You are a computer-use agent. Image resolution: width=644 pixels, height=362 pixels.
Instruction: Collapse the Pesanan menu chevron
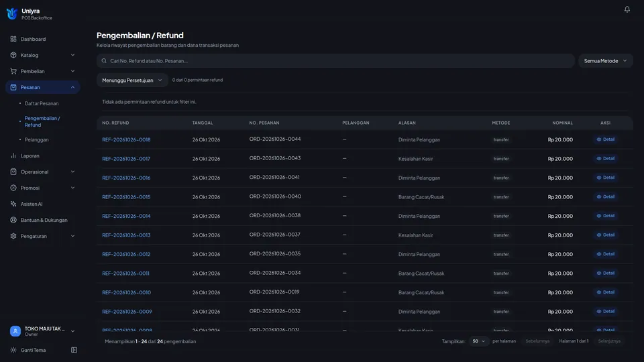[x=72, y=87]
